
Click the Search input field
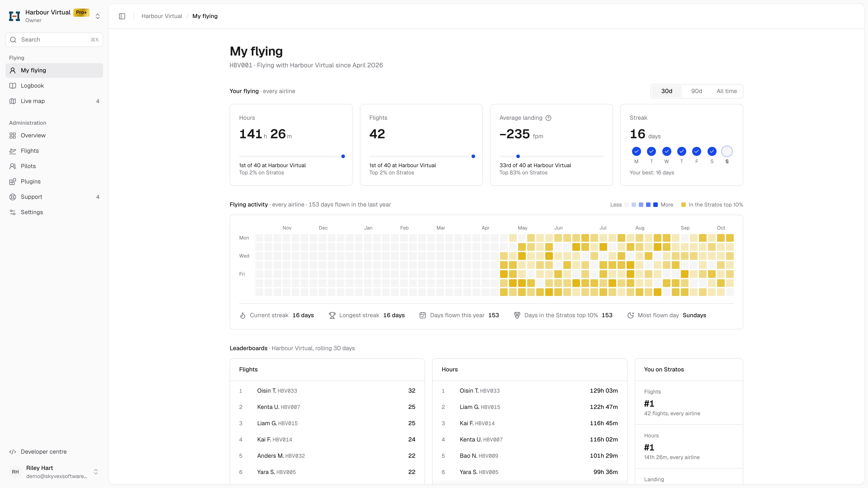point(54,40)
